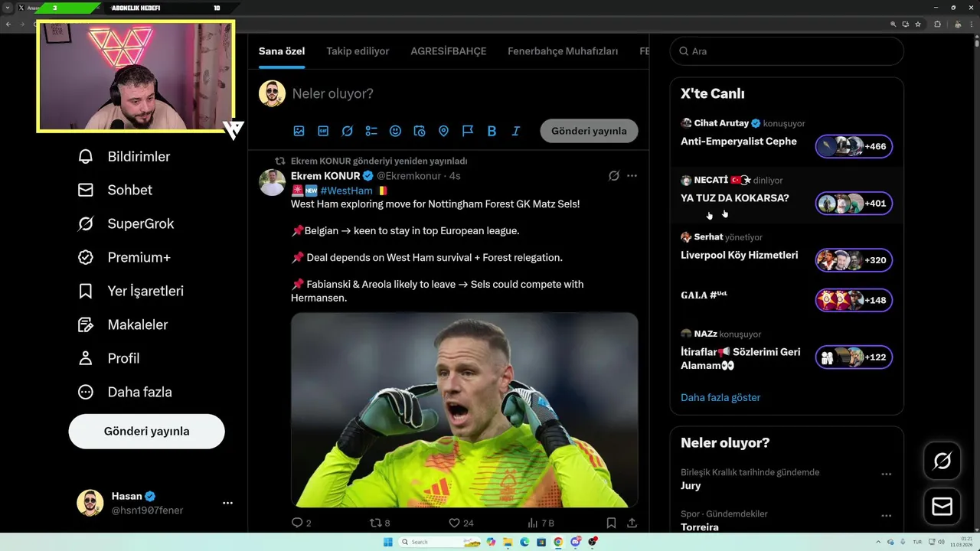Viewport: 980px width, 551px height.
Task: Join Liverpool Köy Hizmetleri live space
Action: (x=854, y=260)
